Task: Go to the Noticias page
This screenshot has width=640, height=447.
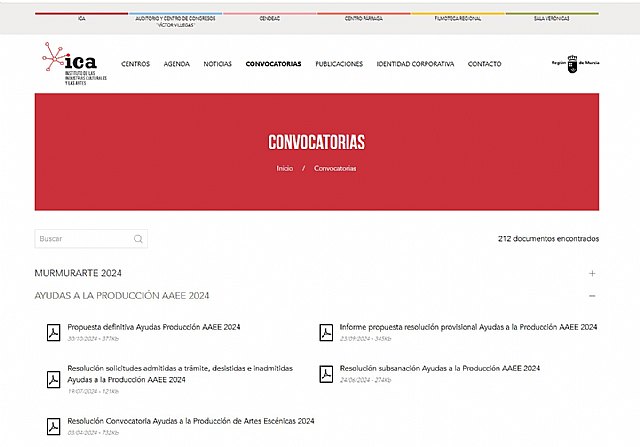Action: (217, 64)
